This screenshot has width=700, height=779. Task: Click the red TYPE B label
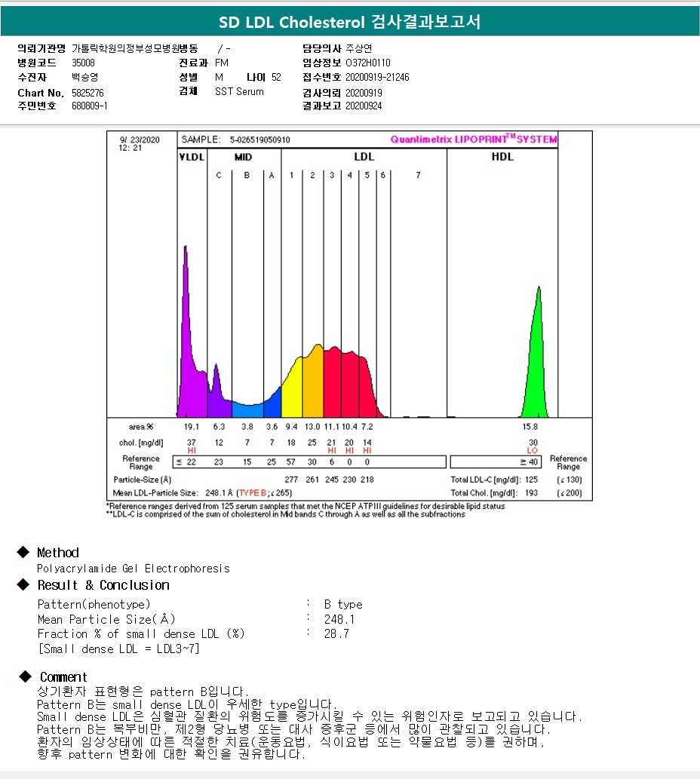[x=253, y=493]
